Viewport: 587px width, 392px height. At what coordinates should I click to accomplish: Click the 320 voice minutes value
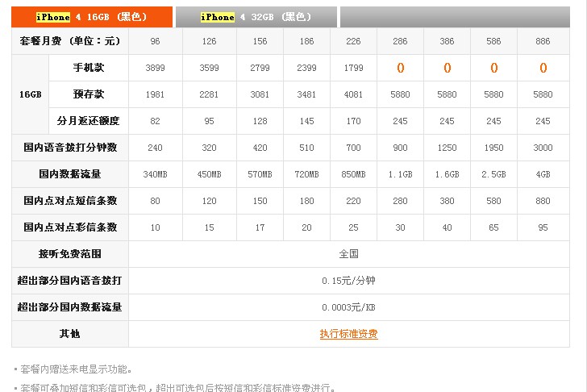point(209,148)
